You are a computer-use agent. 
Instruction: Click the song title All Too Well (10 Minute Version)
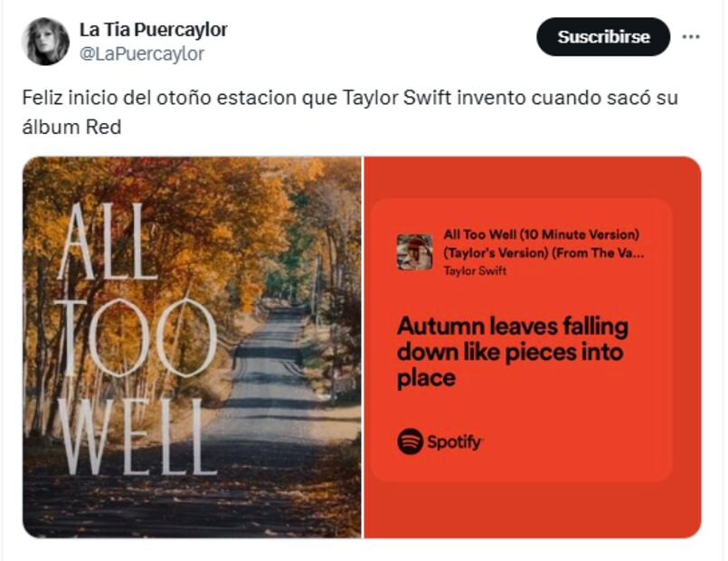pyautogui.click(x=542, y=234)
